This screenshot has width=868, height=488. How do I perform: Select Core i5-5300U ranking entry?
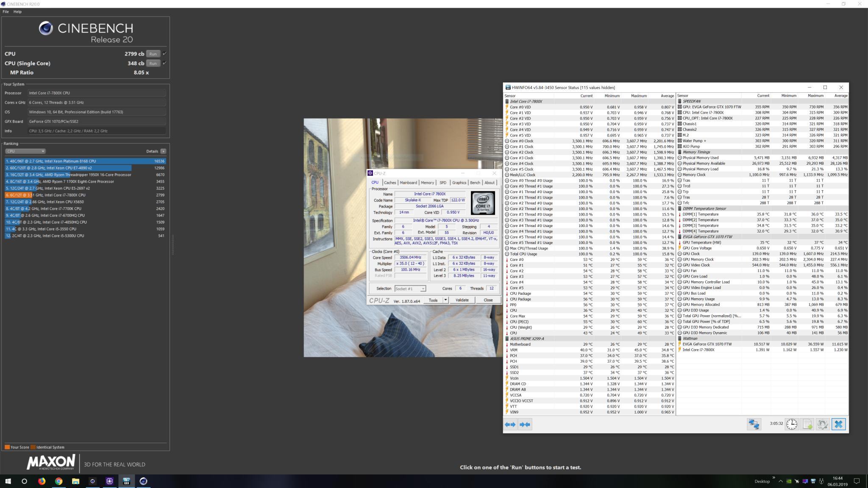click(85, 236)
